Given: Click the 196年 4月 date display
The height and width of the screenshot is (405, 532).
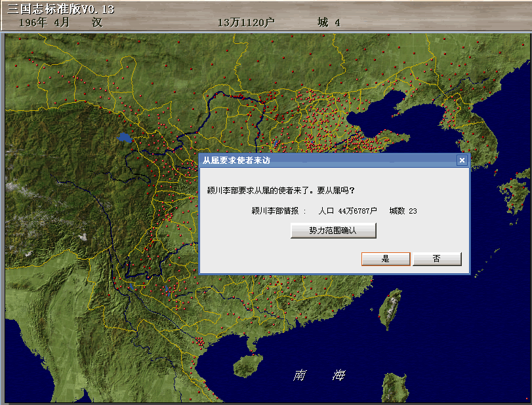Looking at the screenshot, I should pos(43,22).
